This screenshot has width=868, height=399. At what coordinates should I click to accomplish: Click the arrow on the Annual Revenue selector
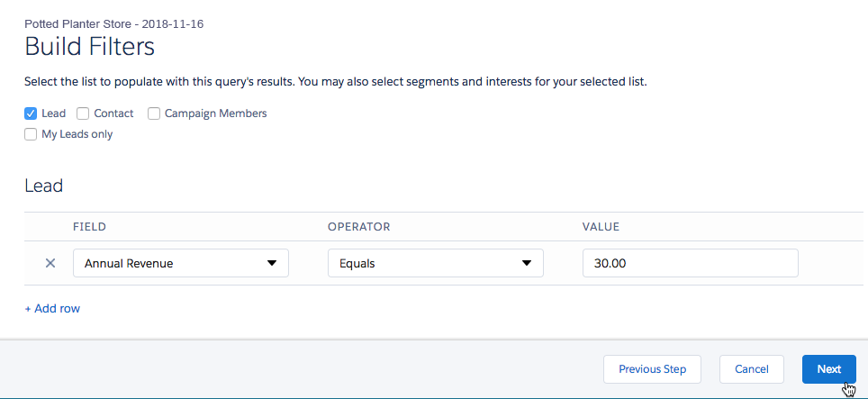pyautogui.click(x=272, y=263)
